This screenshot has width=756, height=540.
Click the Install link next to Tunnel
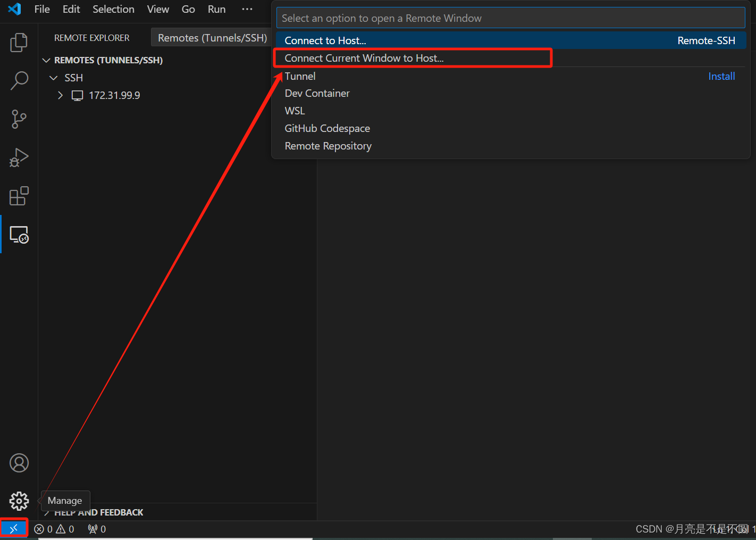(x=721, y=76)
